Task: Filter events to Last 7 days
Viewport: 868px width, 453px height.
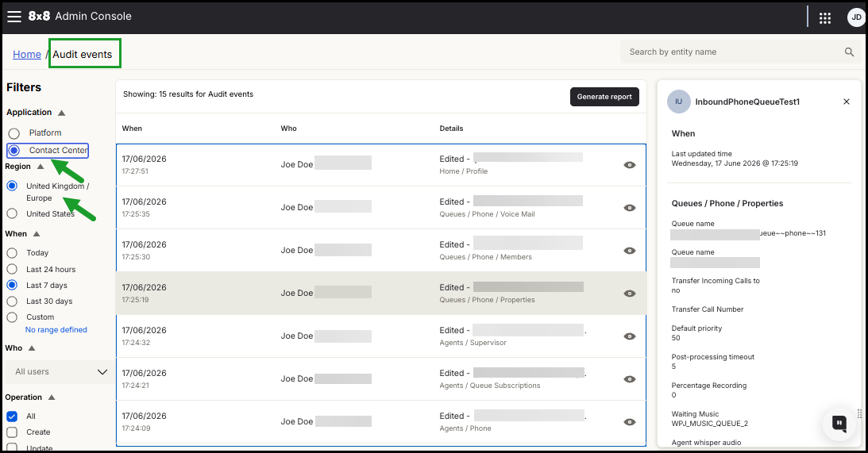Action: 12,286
